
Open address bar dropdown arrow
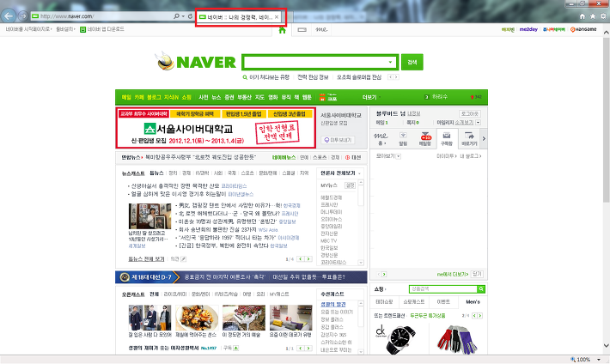183,16
